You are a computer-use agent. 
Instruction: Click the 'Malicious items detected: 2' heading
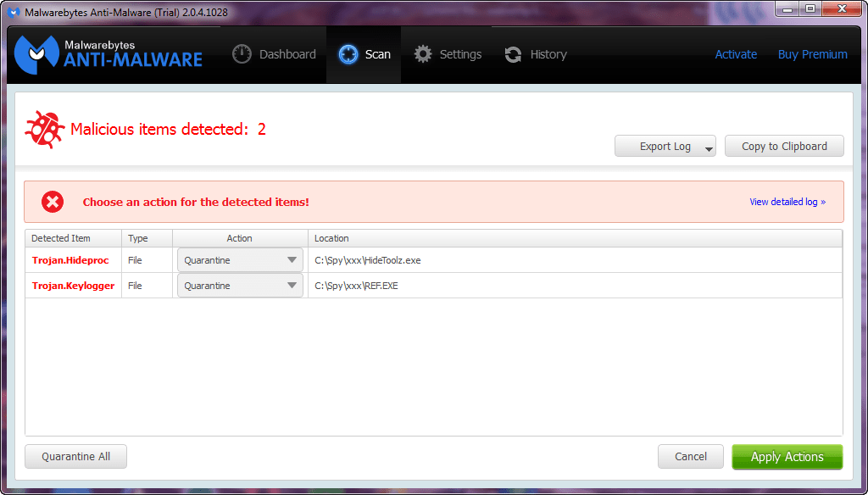pyautogui.click(x=169, y=129)
